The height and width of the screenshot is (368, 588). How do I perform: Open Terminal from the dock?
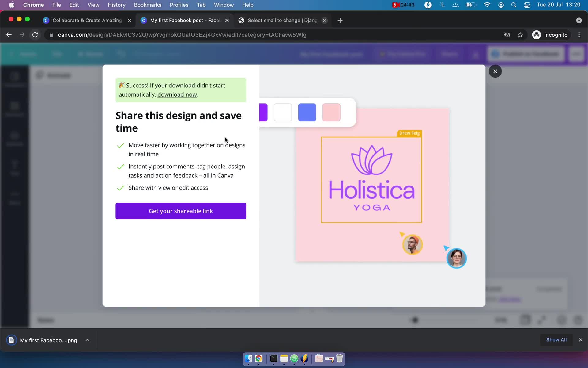coord(274,358)
